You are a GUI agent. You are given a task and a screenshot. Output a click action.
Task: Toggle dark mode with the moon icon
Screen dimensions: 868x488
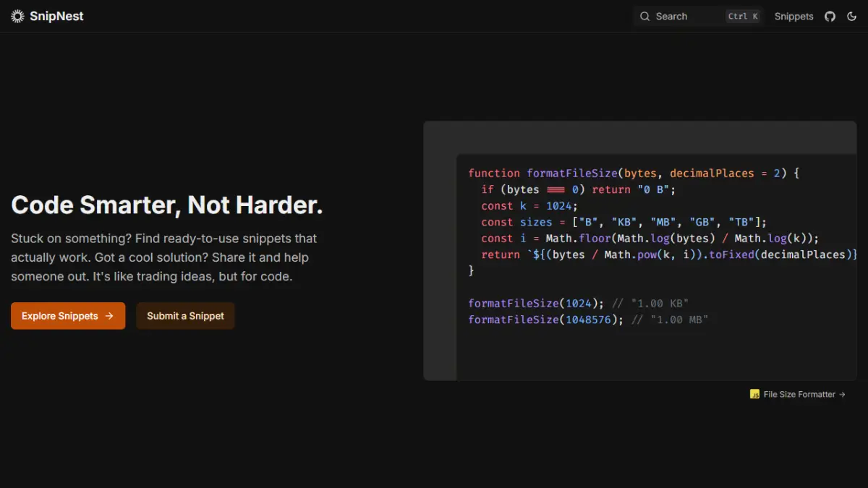[851, 16]
